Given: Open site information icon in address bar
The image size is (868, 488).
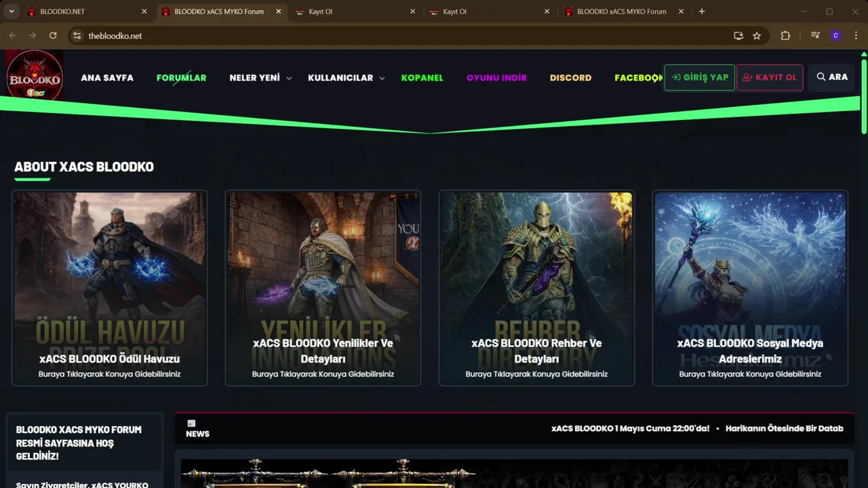Looking at the screenshot, I should tap(77, 36).
